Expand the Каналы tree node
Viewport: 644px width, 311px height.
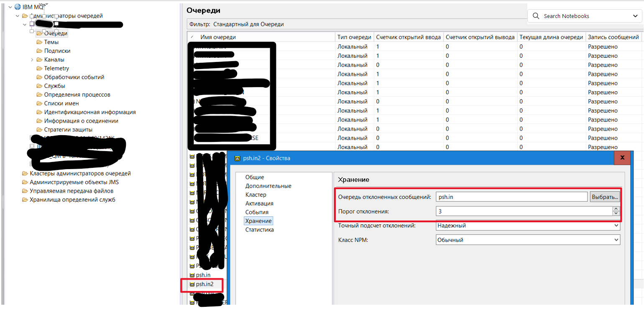pyautogui.click(x=32, y=60)
